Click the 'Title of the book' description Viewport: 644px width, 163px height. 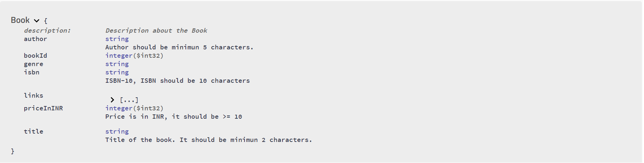coord(209,140)
